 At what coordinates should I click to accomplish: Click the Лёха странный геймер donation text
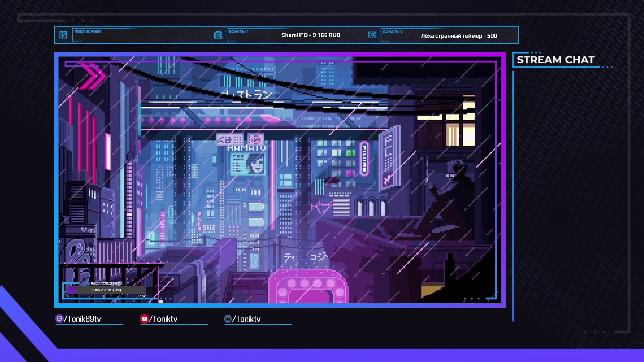click(x=459, y=36)
